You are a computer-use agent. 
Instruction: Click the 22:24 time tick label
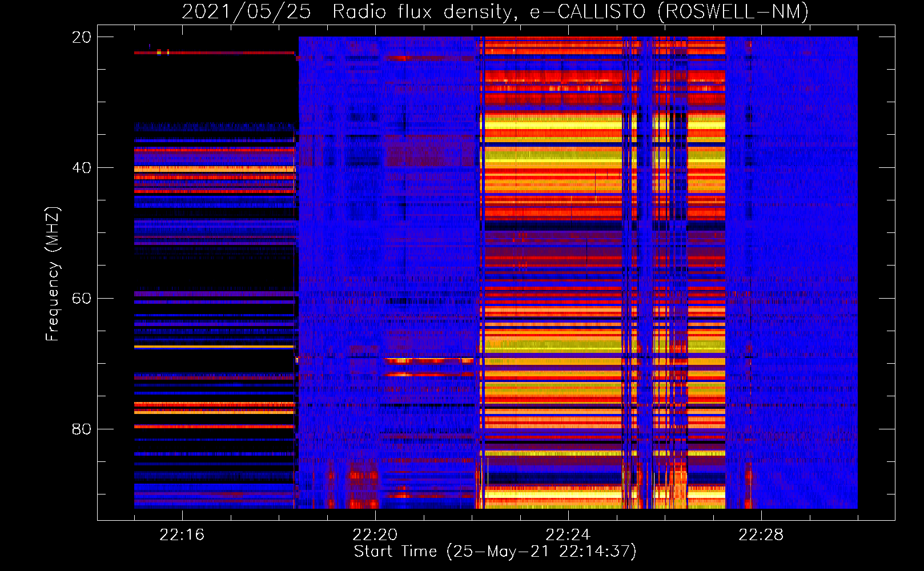click(568, 535)
